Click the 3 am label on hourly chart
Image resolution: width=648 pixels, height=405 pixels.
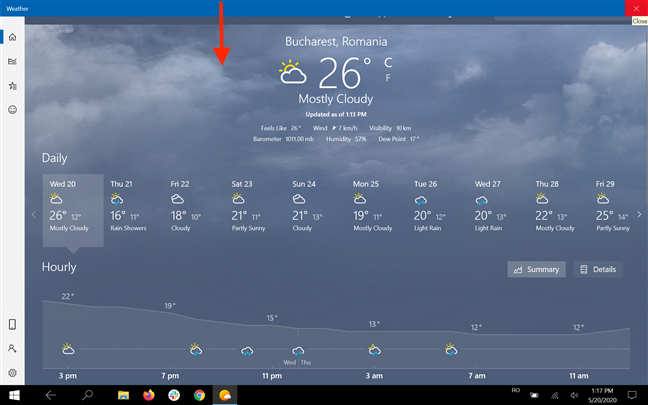tap(374, 376)
